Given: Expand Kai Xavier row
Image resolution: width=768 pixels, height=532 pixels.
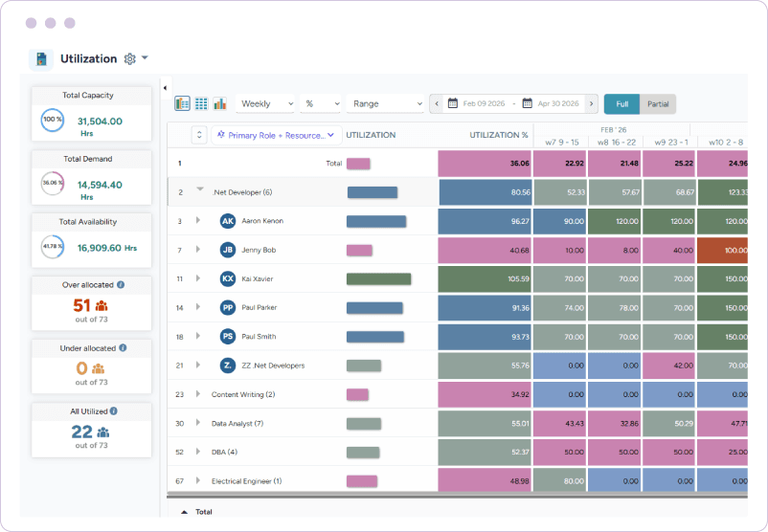Looking at the screenshot, I should (x=198, y=278).
